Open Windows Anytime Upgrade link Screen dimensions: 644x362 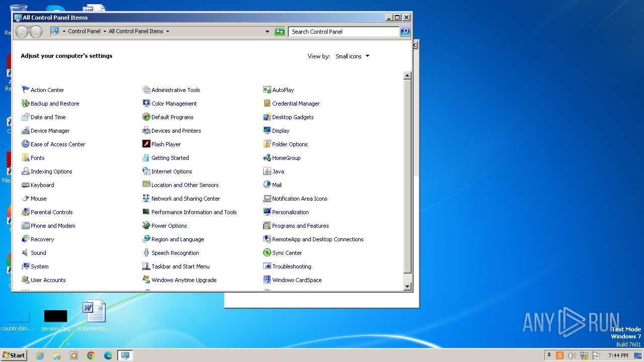coord(184,280)
